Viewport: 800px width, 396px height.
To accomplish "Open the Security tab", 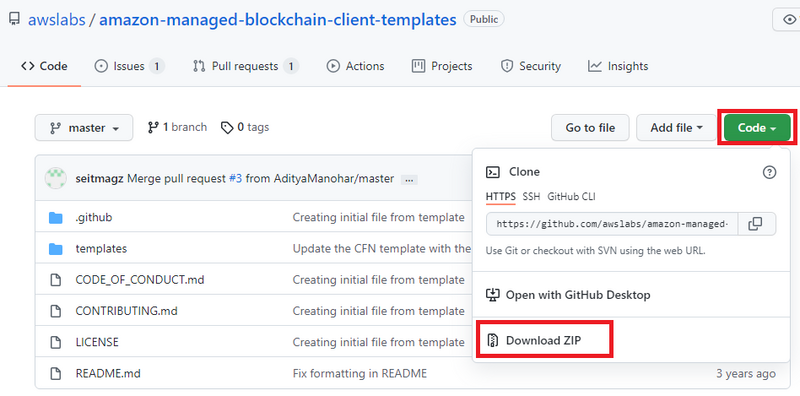I will pyautogui.click(x=531, y=66).
